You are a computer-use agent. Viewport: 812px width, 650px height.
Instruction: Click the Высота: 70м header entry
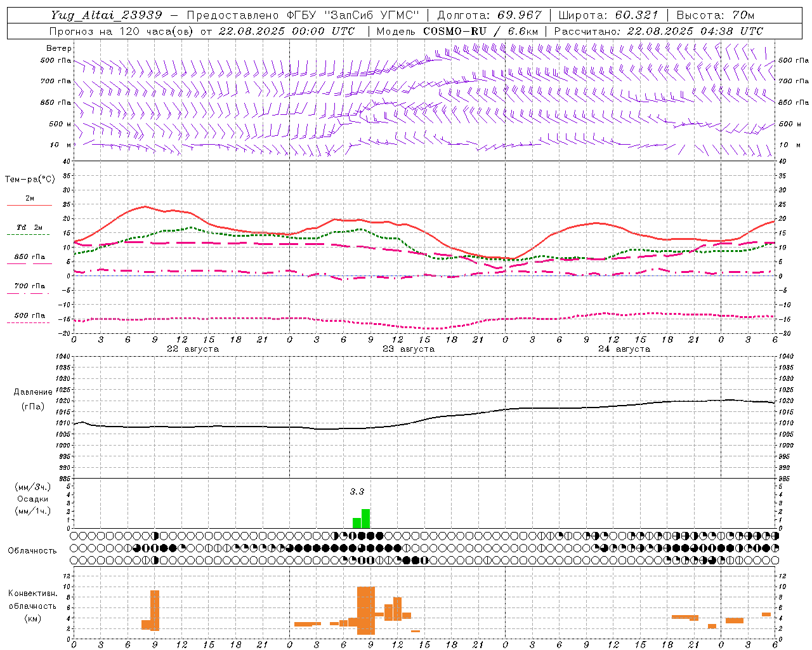click(715, 15)
